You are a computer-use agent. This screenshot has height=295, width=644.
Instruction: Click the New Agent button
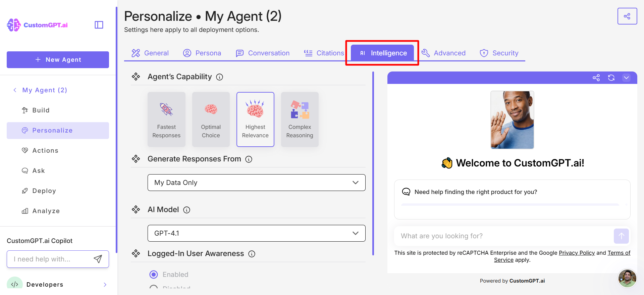tap(58, 60)
